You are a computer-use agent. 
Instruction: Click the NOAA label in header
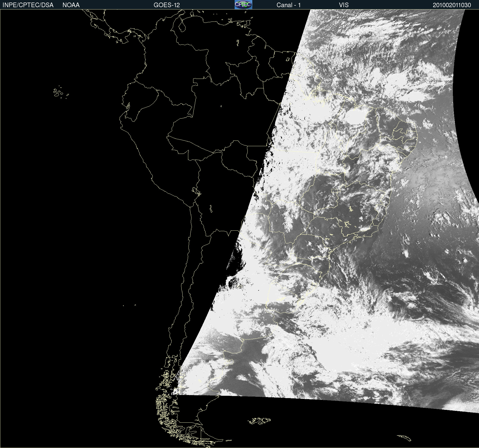(71, 5)
